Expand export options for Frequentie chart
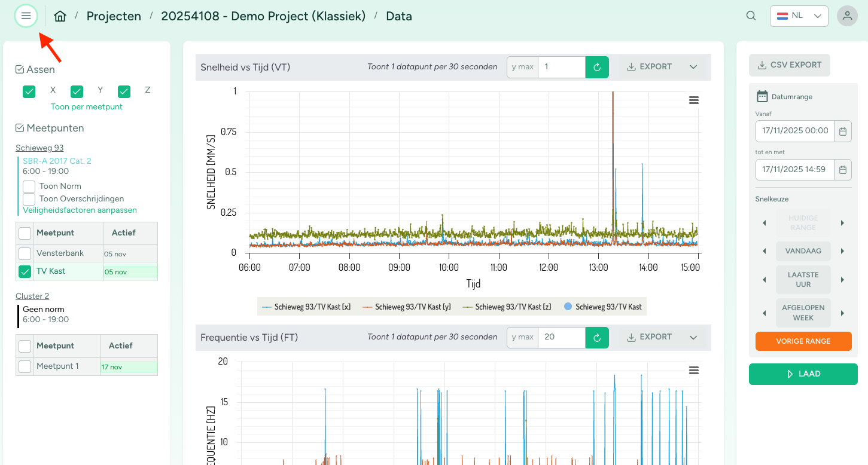 pyautogui.click(x=693, y=337)
